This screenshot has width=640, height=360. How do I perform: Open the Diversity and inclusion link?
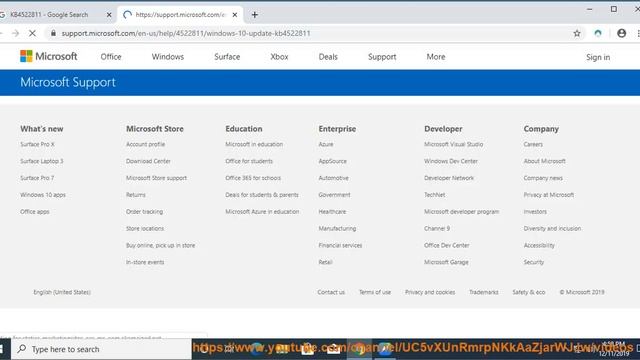(552, 228)
